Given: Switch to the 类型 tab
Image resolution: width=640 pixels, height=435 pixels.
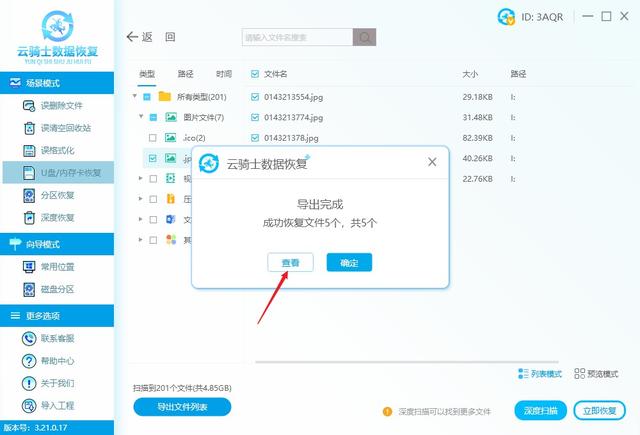Looking at the screenshot, I should point(147,74).
